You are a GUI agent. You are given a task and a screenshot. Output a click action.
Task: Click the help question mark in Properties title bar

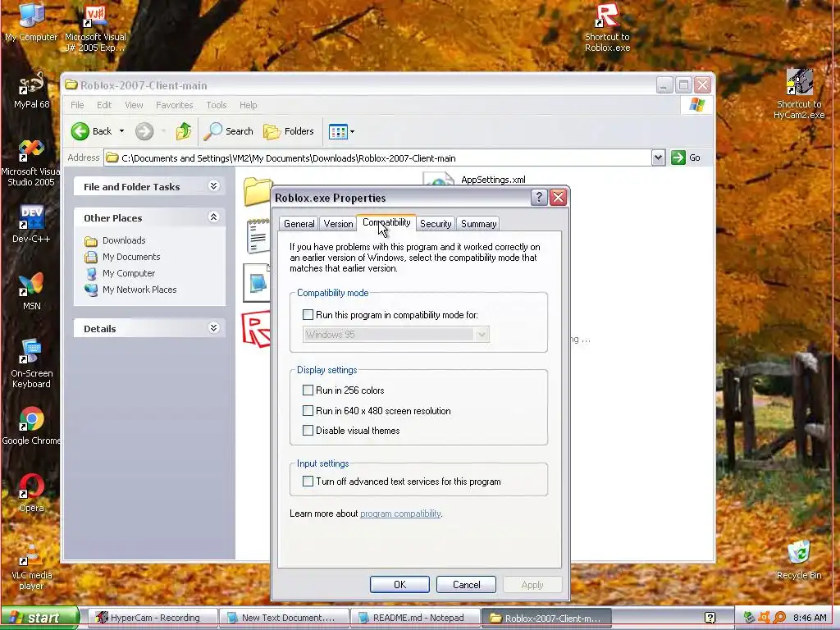539,197
